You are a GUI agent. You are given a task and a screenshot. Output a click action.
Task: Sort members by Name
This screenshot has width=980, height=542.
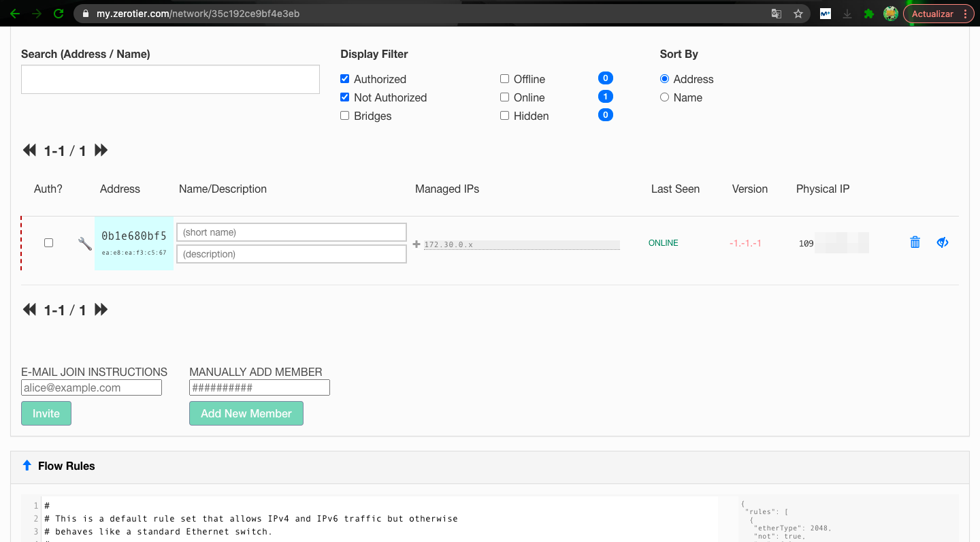click(664, 97)
